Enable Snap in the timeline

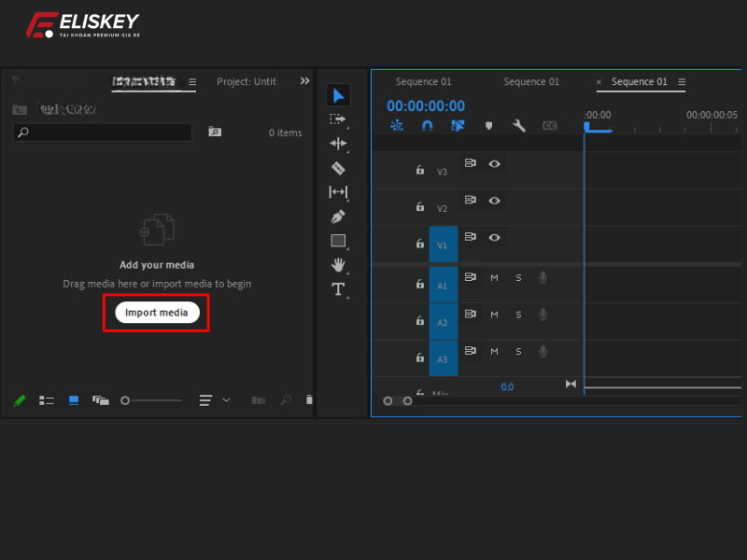pyautogui.click(x=427, y=124)
